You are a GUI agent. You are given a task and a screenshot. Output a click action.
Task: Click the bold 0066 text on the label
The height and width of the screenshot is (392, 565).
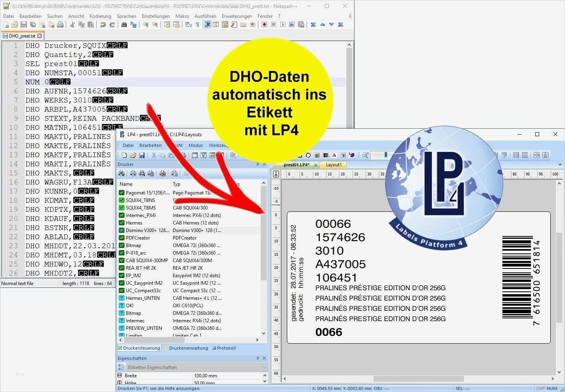coord(329,332)
